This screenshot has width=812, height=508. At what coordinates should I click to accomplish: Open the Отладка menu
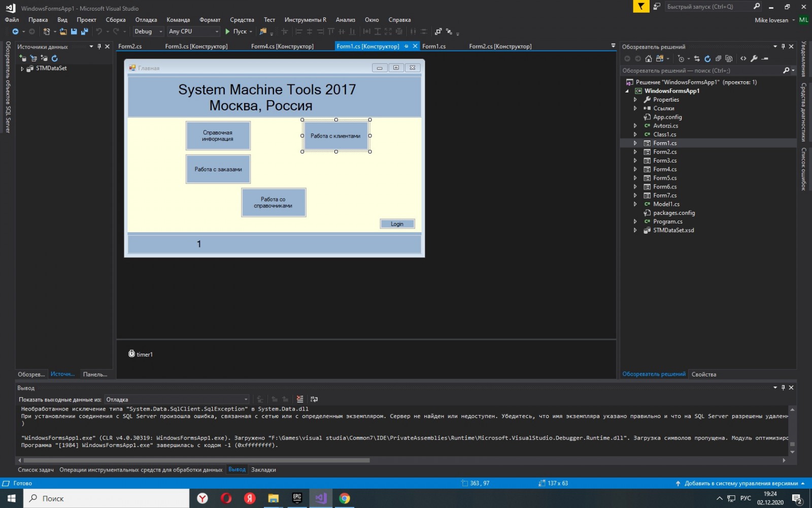146,20
